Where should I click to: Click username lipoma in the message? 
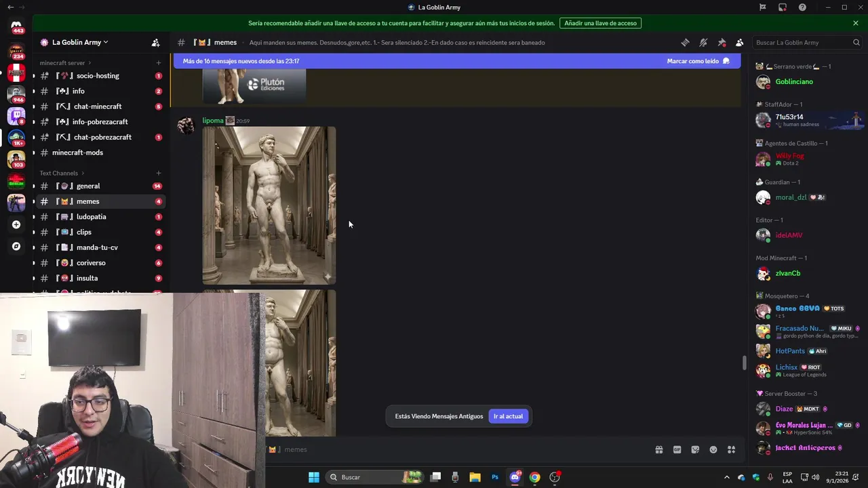[x=213, y=121]
